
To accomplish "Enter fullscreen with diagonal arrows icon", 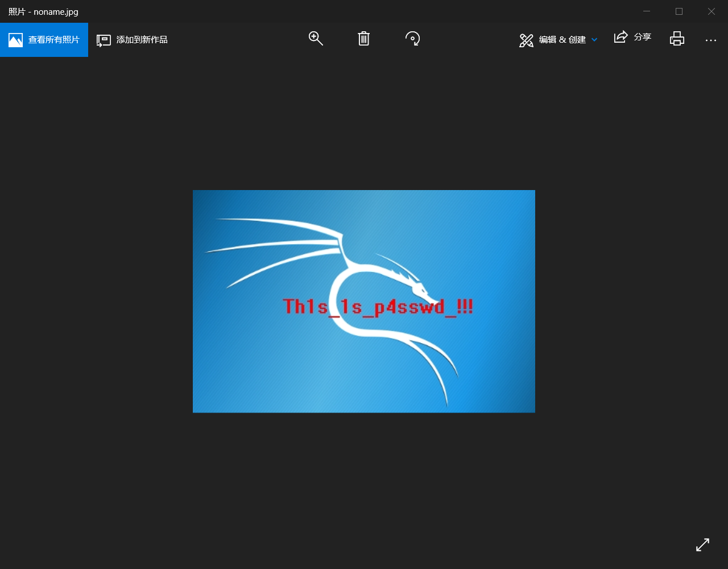I will point(703,545).
